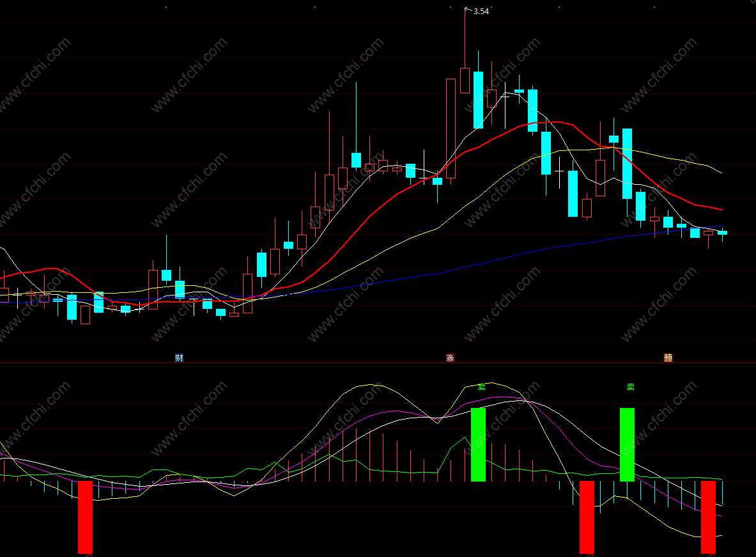The image size is (756, 557).
Task: Click the second green 卖 sell signal label
Action: pyautogui.click(x=631, y=387)
